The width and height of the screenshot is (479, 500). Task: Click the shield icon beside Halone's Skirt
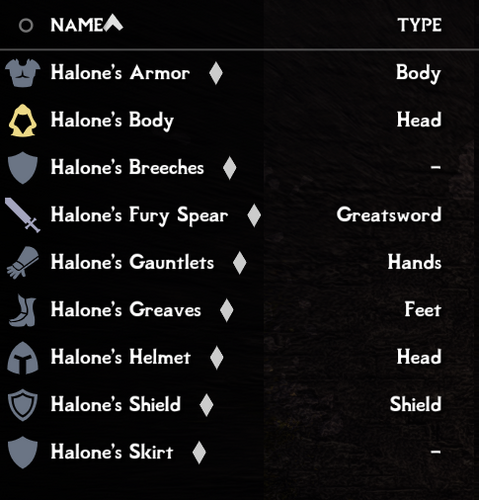[22, 452]
